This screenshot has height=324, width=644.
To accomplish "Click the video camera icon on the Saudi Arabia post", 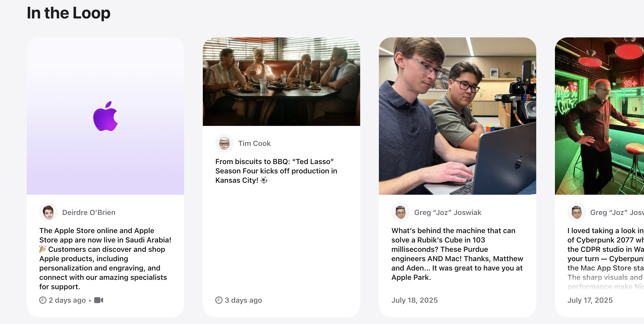I will point(99,300).
